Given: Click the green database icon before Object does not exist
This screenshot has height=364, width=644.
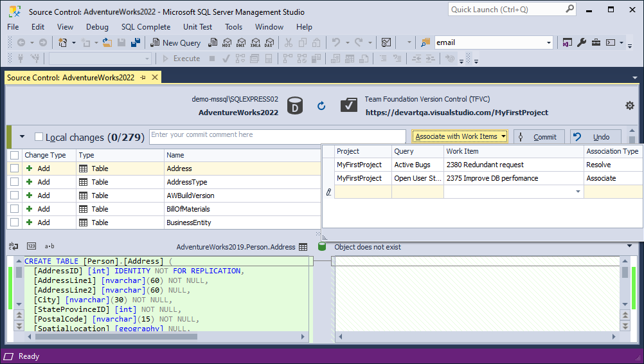Looking at the screenshot, I should (322, 246).
